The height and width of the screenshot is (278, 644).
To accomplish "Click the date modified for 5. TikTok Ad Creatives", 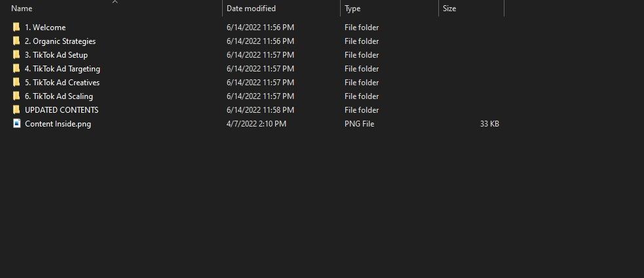I will tap(260, 83).
